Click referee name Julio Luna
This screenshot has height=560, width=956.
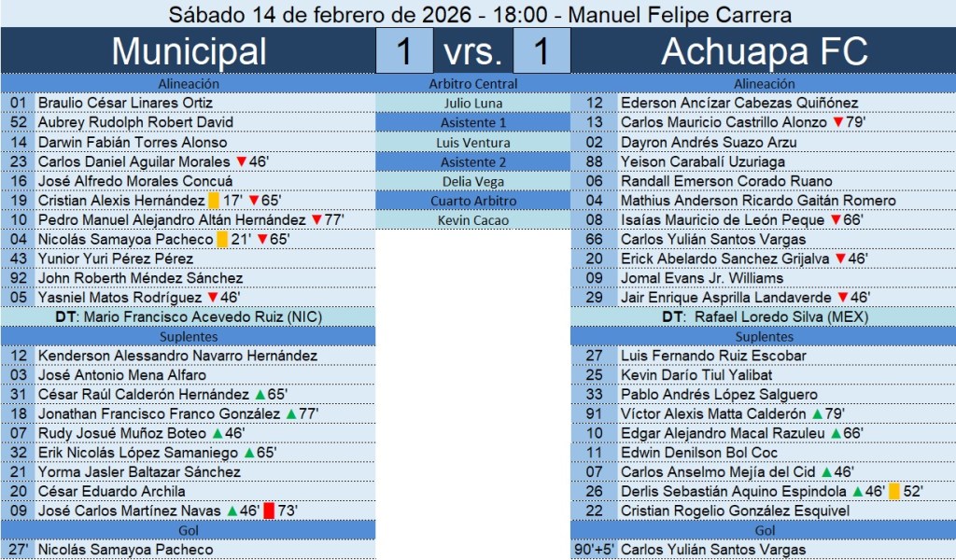[472, 104]
